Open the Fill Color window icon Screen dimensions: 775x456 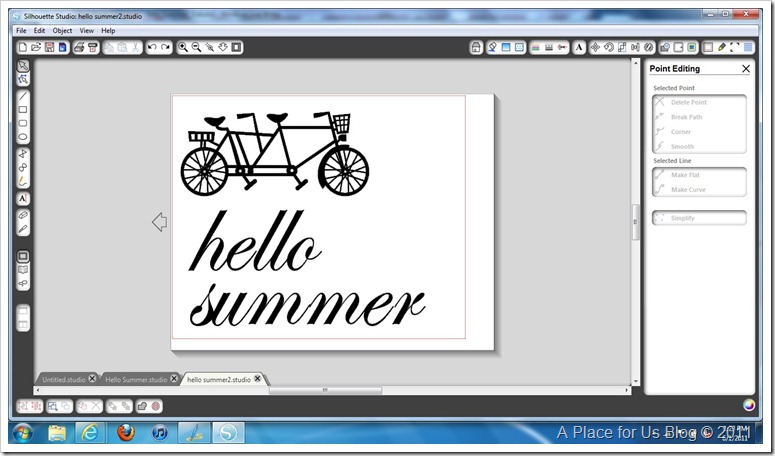[492, 47]
